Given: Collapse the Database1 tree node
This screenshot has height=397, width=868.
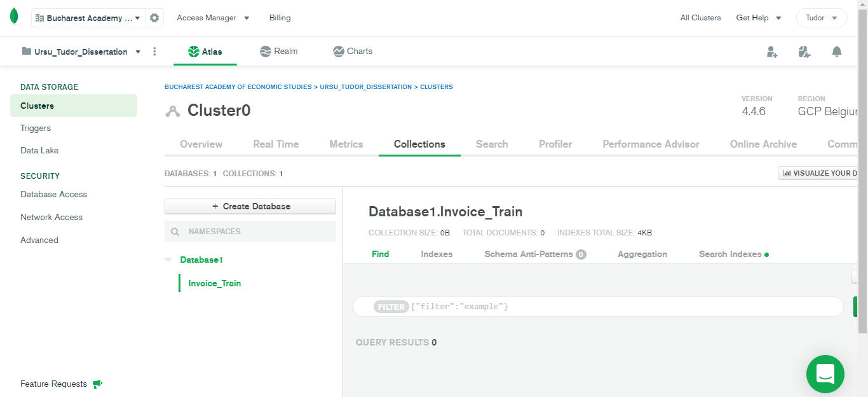Looking at the screenshot, I should pos(168,260).
